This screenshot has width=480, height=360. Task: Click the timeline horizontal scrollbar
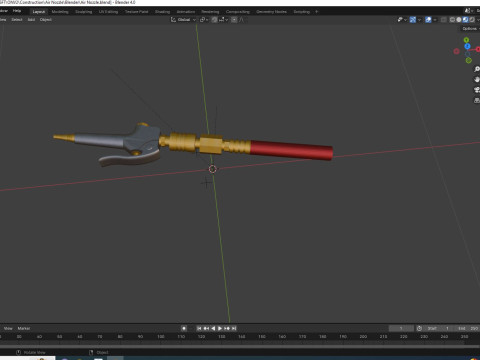coord(240,347)
